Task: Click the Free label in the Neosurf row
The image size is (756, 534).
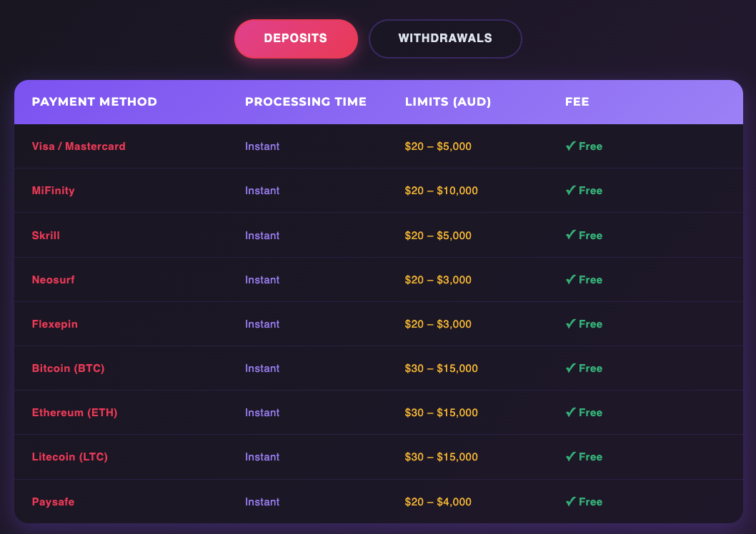Action: [x=591, y=280]
